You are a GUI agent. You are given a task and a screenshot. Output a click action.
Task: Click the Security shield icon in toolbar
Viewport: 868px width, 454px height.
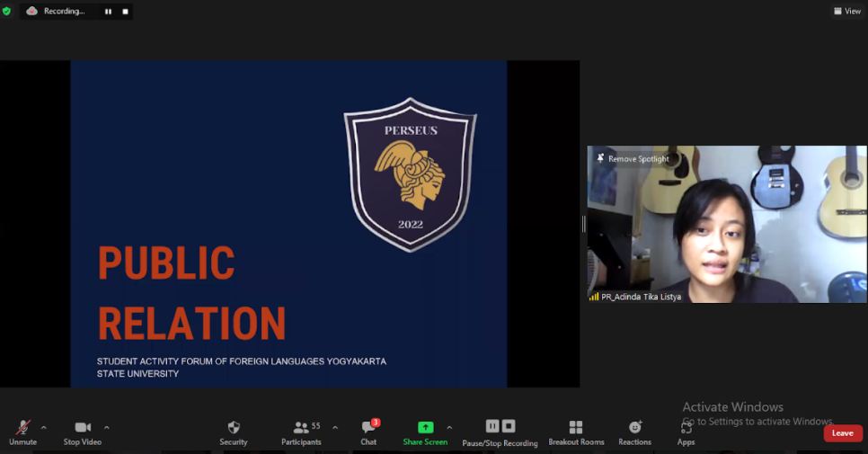point(234,428)
